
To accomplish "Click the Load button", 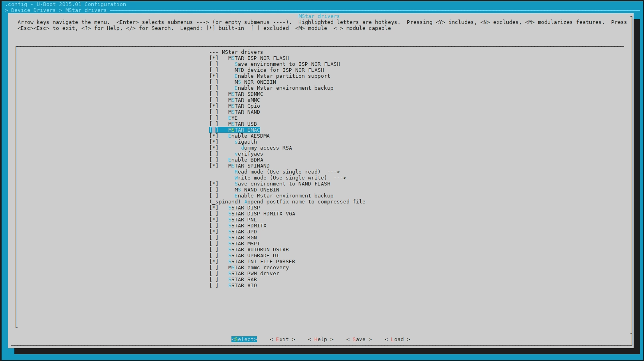I will [x=397, y=339].
